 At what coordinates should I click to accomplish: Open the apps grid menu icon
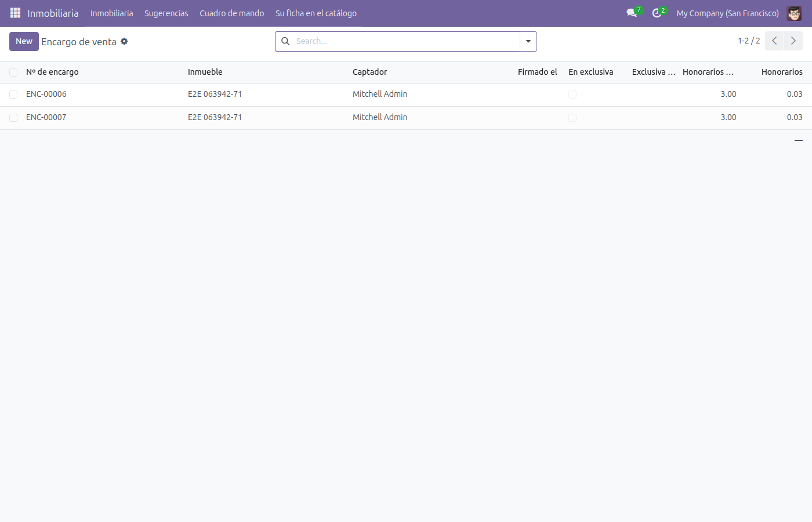coord(15,13)
